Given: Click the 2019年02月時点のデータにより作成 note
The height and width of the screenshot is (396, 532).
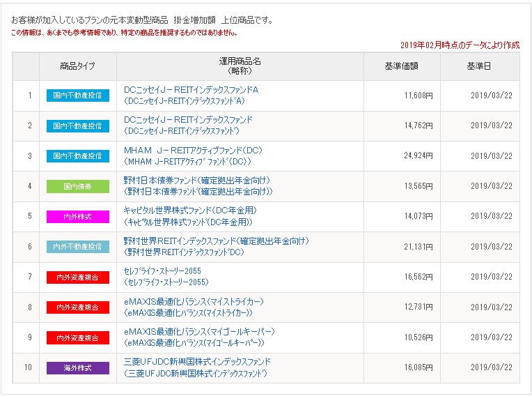Looking at the screenshot, I should (460, 45).
